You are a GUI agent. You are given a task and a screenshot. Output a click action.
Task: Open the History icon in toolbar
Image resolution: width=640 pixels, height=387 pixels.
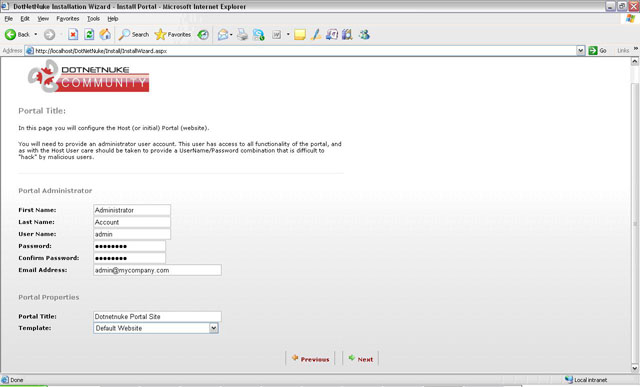pos(203,35)
